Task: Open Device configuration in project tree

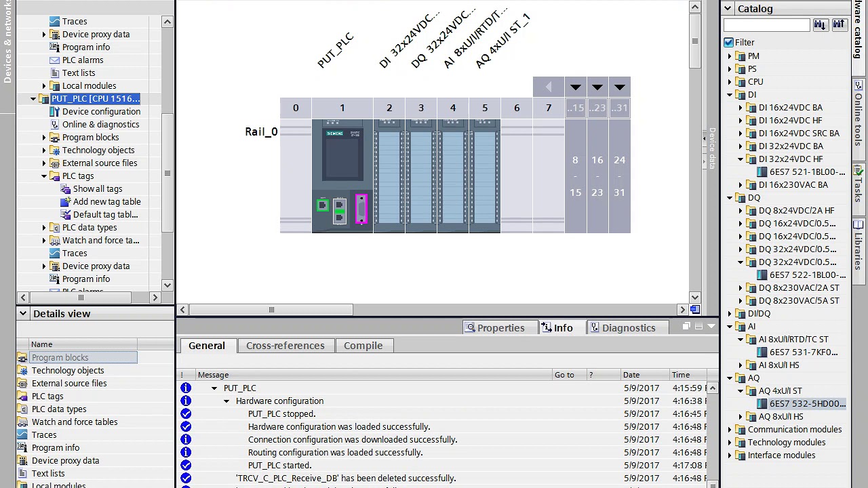Action: click(x=101, y=111)
